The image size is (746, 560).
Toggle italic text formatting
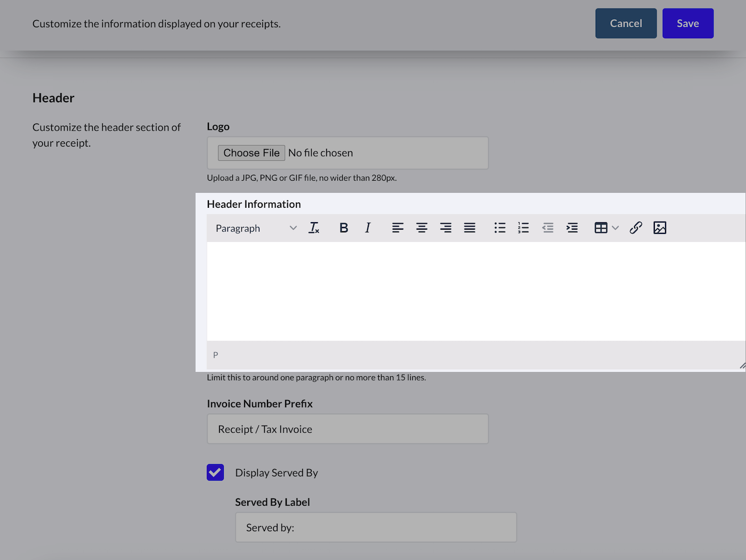[x=368, y=228]
